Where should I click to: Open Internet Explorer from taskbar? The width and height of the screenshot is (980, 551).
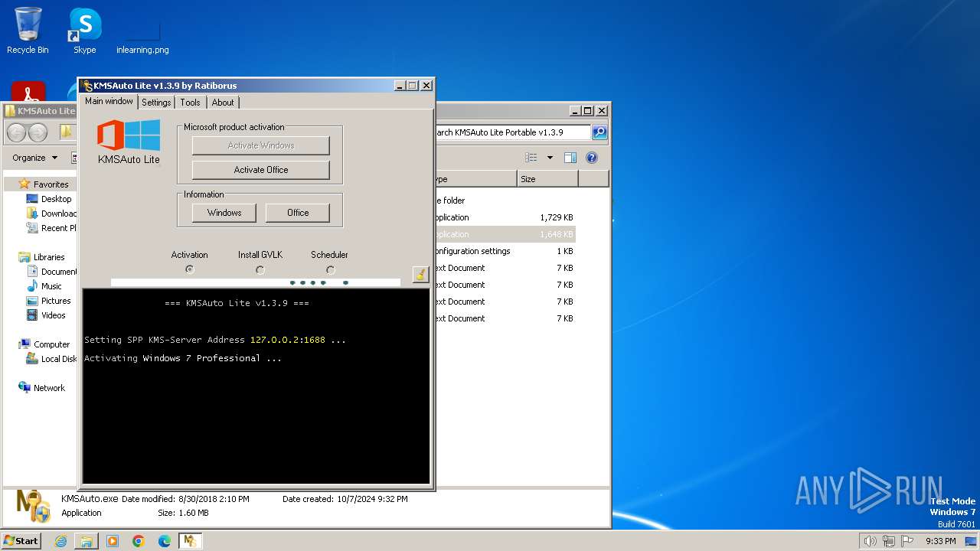60,541
